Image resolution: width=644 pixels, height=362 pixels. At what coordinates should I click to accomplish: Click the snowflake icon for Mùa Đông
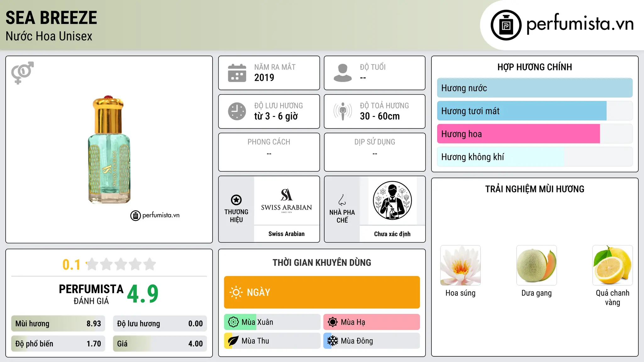pos(333,341)
